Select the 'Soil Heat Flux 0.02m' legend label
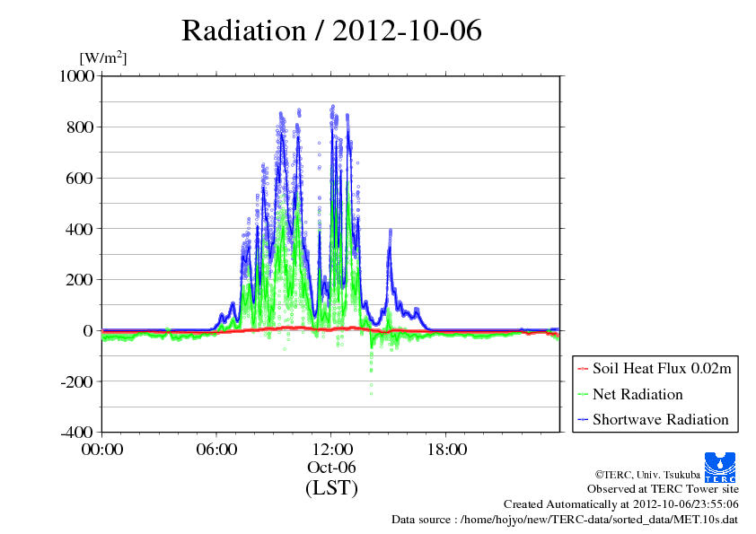 [x=662, y=369]
